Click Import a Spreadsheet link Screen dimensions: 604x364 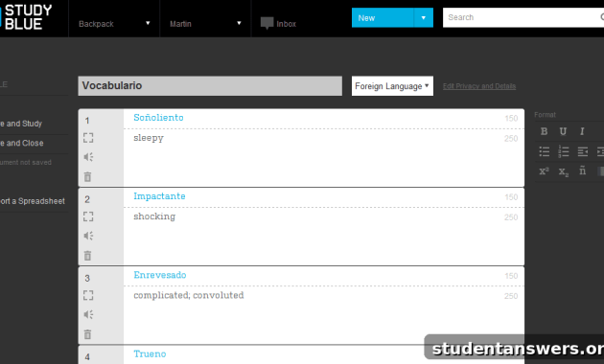click(x=33, y=201)
